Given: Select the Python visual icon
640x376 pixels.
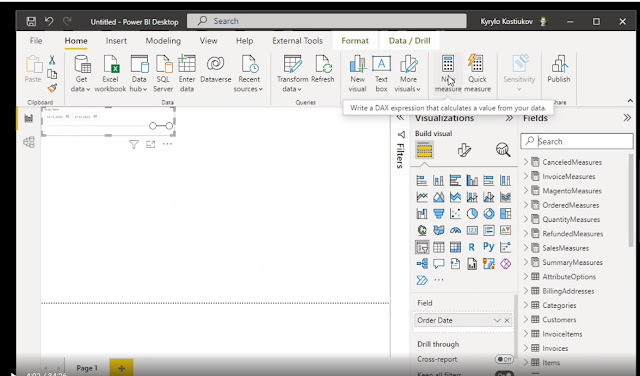Looking at the screenshot, I should [489, 247].
